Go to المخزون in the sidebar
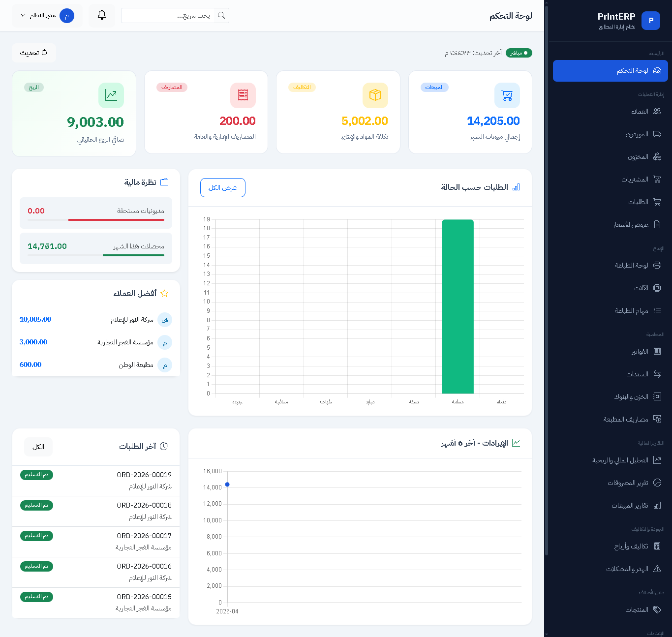The image size is (672, 637). click(x=638, y=157)
